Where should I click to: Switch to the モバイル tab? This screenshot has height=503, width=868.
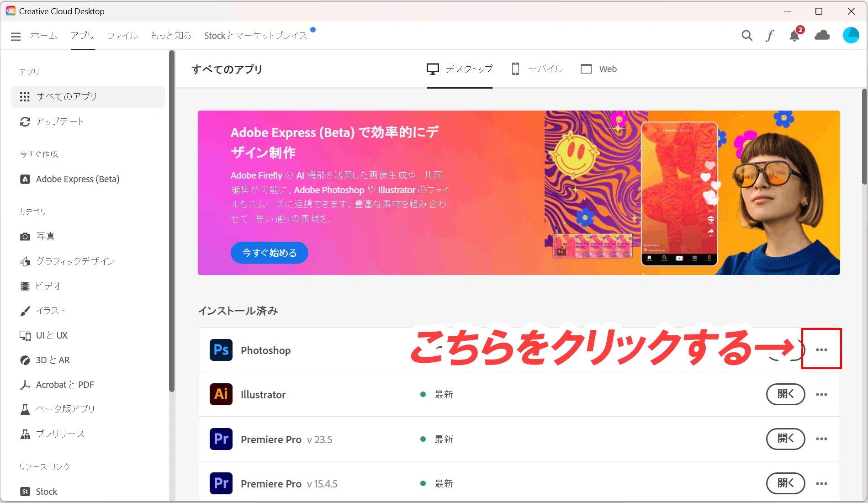[x=537, y=69]
